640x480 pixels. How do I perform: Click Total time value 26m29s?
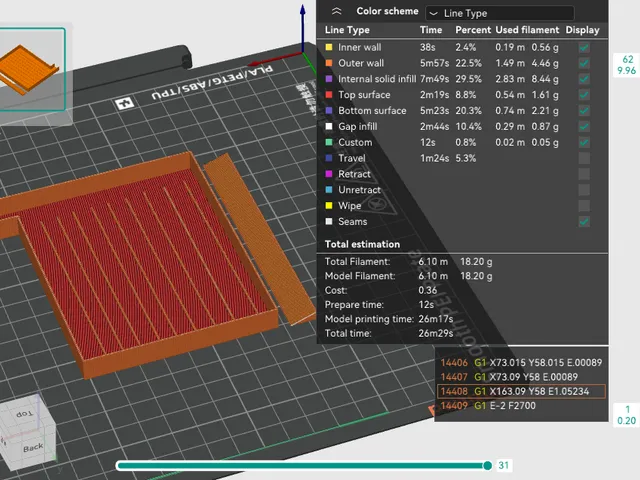pos(436,333)
